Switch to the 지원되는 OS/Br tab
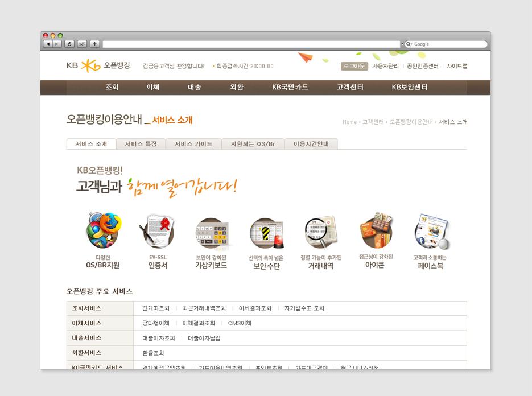 tap(253, 144)
